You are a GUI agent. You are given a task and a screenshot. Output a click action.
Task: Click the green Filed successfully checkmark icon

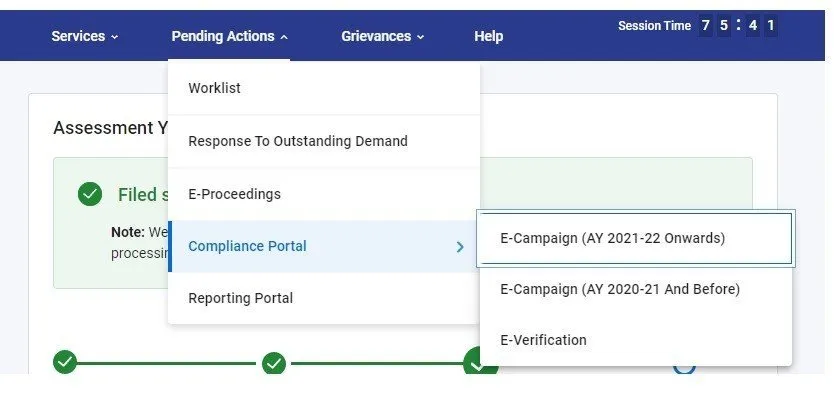pos(90,194)
